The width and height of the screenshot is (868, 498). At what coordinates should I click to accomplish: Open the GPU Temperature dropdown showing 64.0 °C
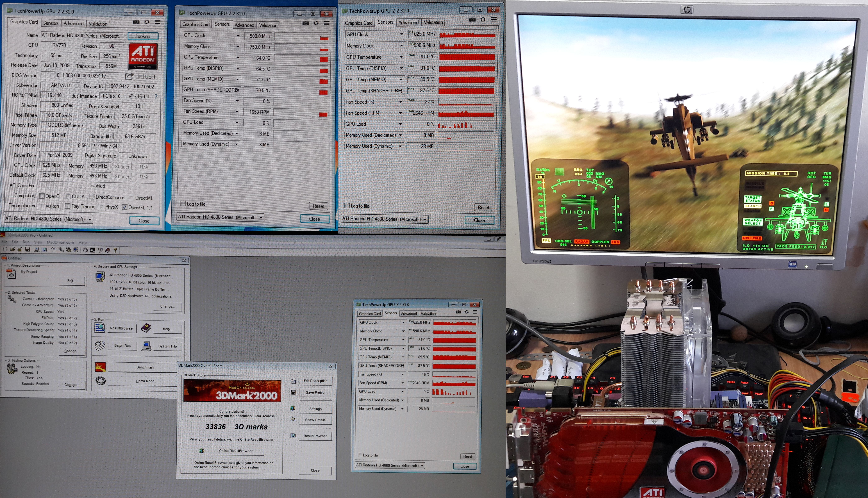tap(238, 57)
